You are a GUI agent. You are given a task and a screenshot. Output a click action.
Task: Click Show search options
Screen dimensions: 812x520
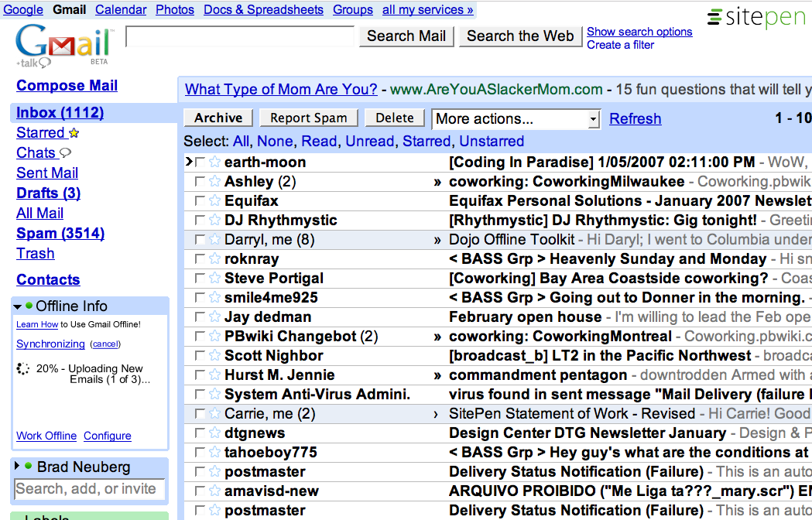coord(639,32)
